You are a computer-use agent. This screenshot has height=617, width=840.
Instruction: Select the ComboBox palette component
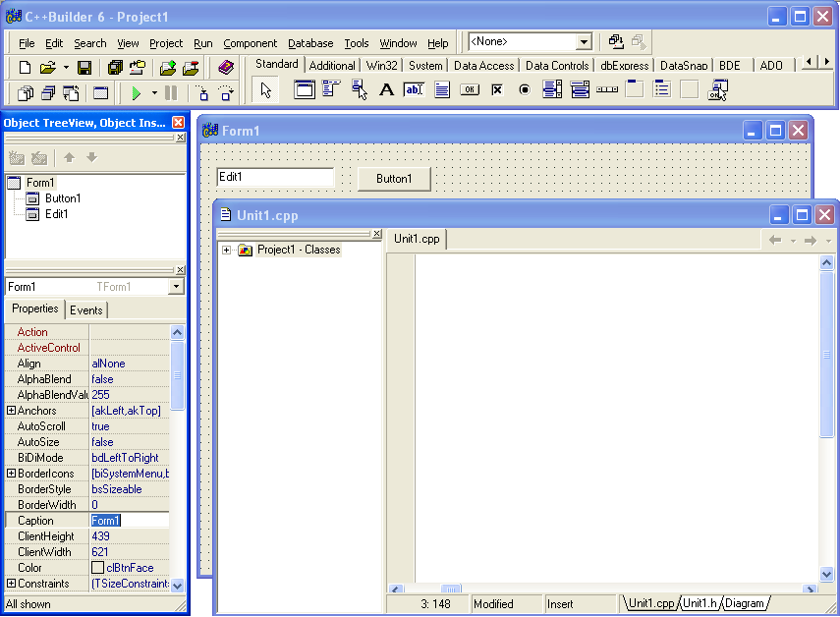coord(581,89)
